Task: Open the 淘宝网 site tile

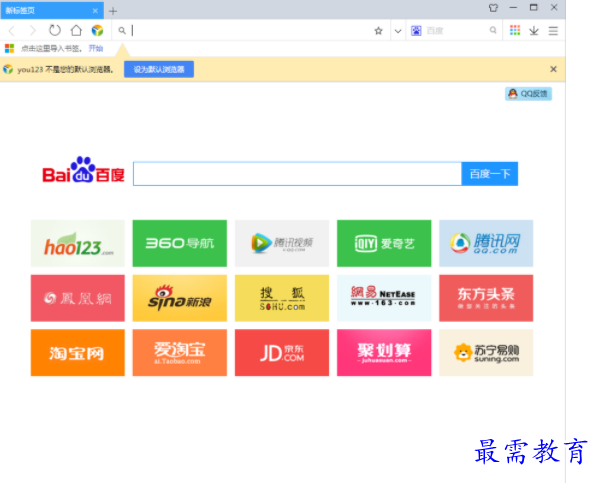Action: click(x=78, y=353)
